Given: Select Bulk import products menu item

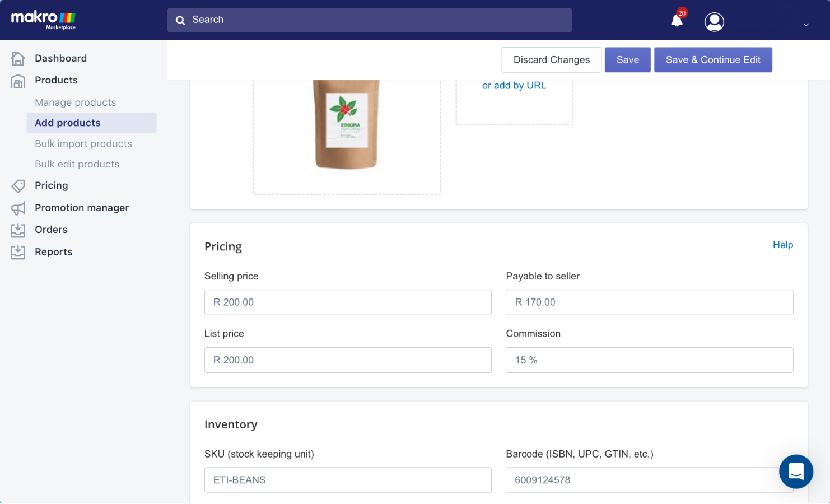Looking at the screenshot, I should point(83,144).
